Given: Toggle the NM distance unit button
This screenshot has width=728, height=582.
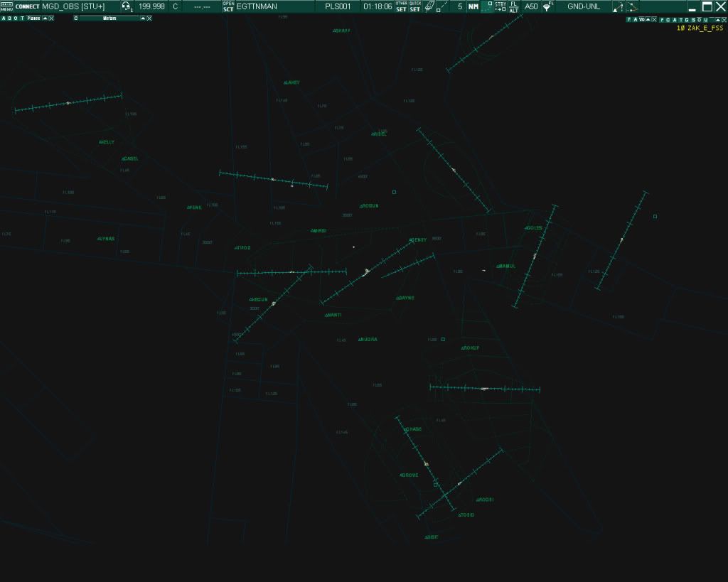Looking at the screenshot, I should tap(473, 6).
